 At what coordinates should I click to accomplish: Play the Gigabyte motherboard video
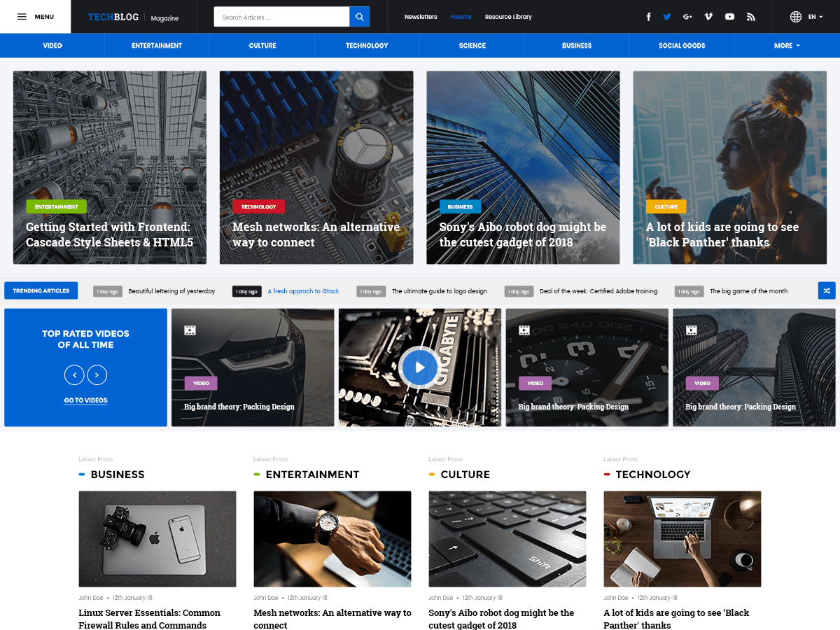[419, 367]
